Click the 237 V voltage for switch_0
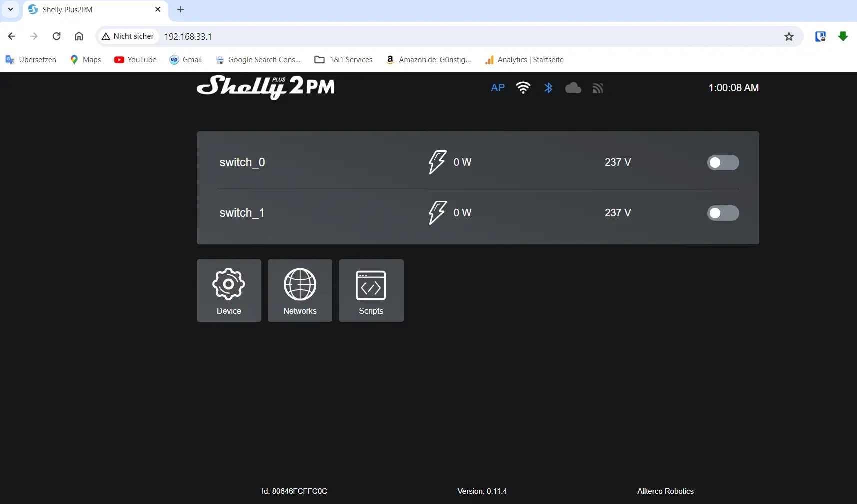Viewport: 857px width, 504px height. [618, 162]
